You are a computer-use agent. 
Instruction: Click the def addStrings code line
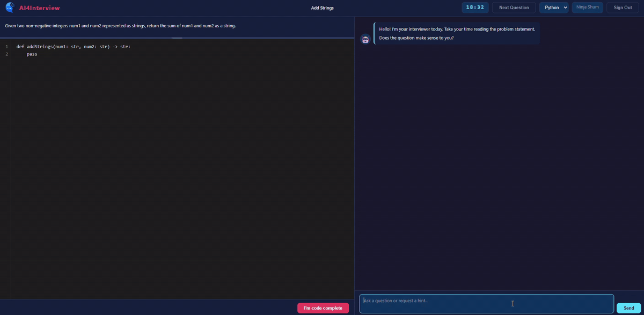73,47
